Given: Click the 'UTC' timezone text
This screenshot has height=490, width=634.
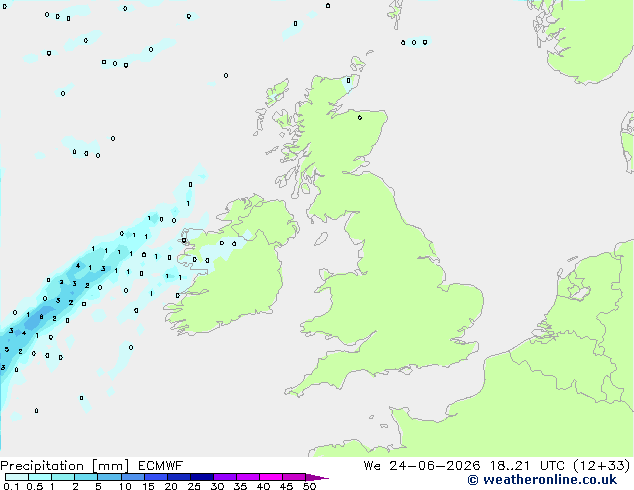Looking at the screenshot, I should pos(552,466).
